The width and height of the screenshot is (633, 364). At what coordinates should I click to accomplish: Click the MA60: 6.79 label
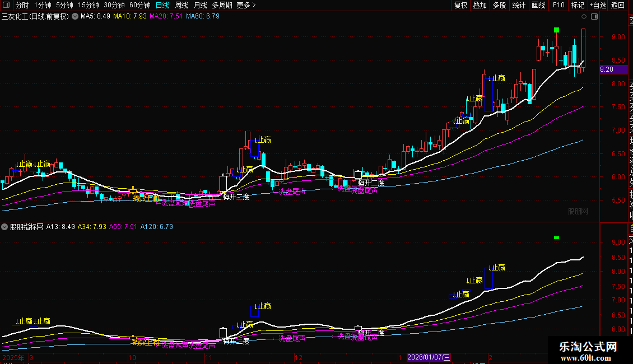203,17
